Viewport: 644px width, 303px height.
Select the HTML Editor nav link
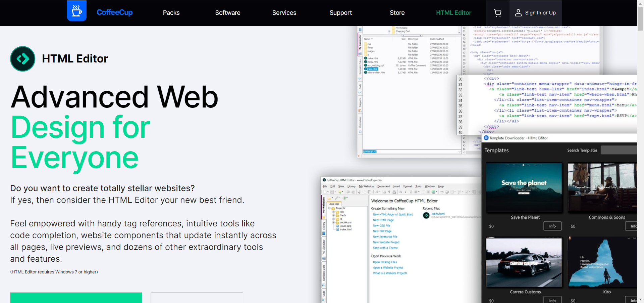(453, 13)
